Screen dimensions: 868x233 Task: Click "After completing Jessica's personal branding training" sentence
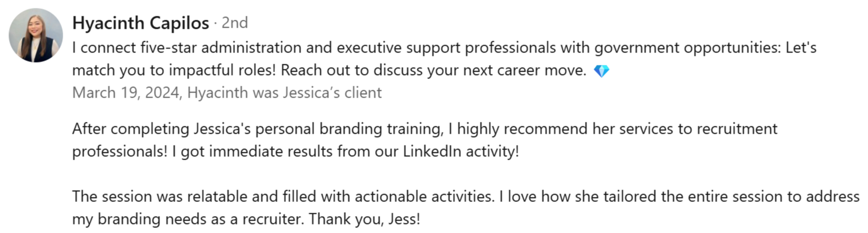coord(255,129)
